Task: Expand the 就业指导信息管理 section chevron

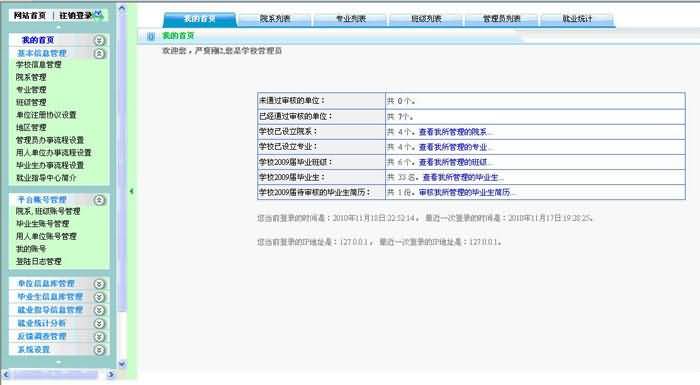Action: point(100,310)
